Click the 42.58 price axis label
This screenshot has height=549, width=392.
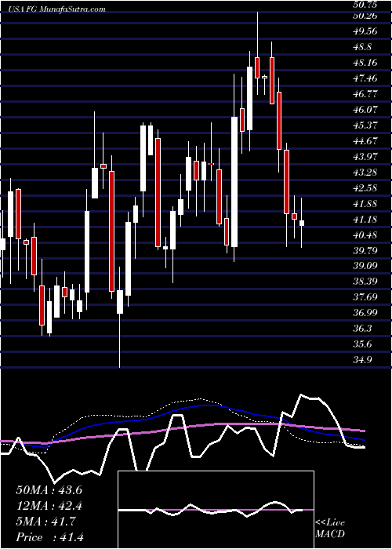[365, 188]
